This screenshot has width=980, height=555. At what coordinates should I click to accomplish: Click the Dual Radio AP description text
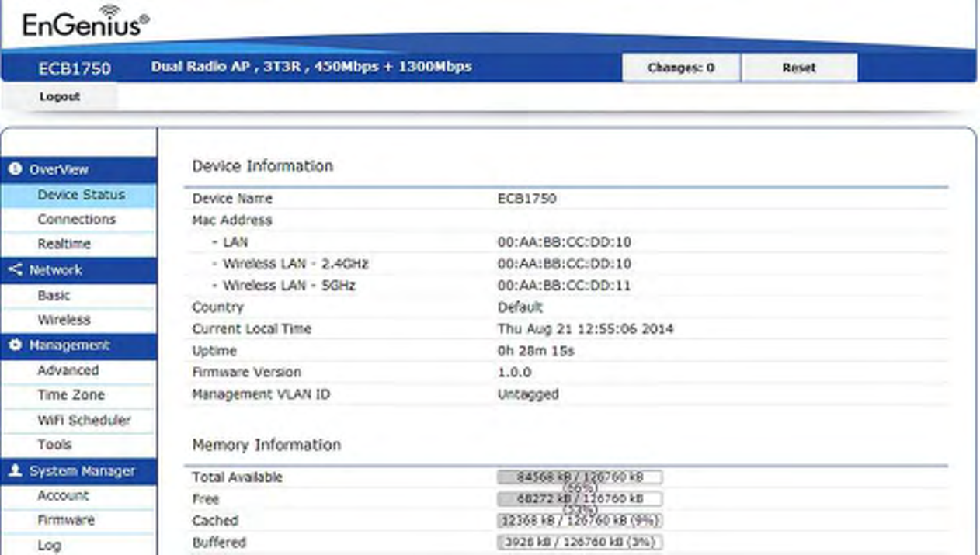point(311,67)
